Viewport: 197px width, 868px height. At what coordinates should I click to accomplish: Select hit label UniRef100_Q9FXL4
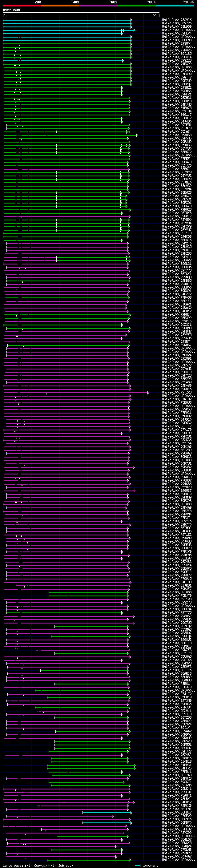point(177,57)
